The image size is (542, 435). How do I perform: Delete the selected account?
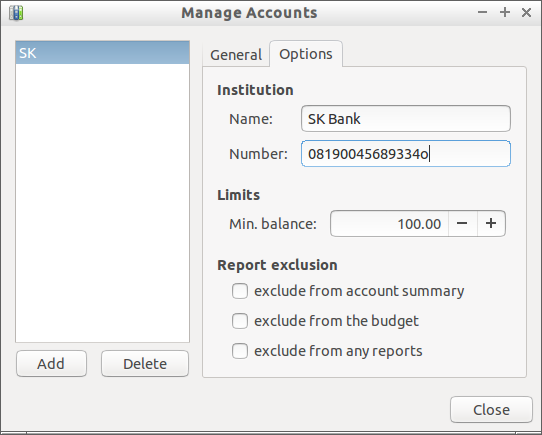tap(145, 364)
